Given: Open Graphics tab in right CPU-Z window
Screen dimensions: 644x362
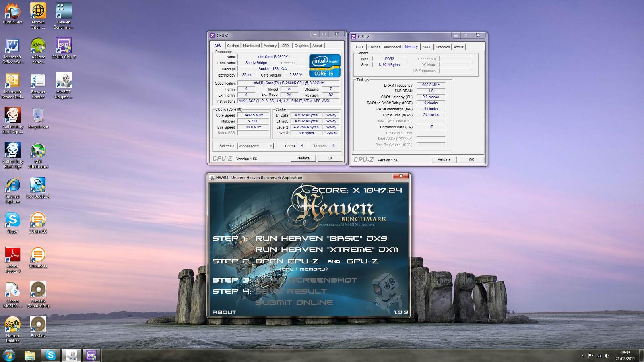Looking at the screenshot, I should coord(443,47).
